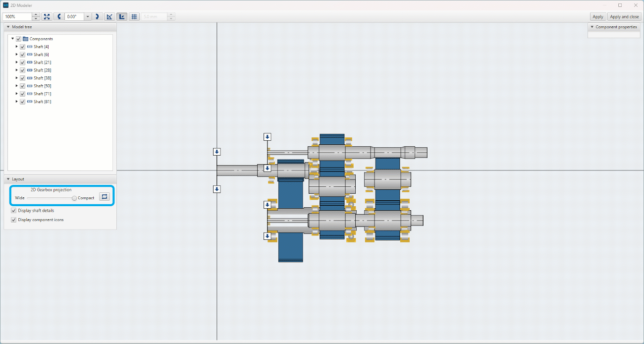The image size is (644, 344).
Task: Collapse the Model tree panel header
Action: (8, 27)
